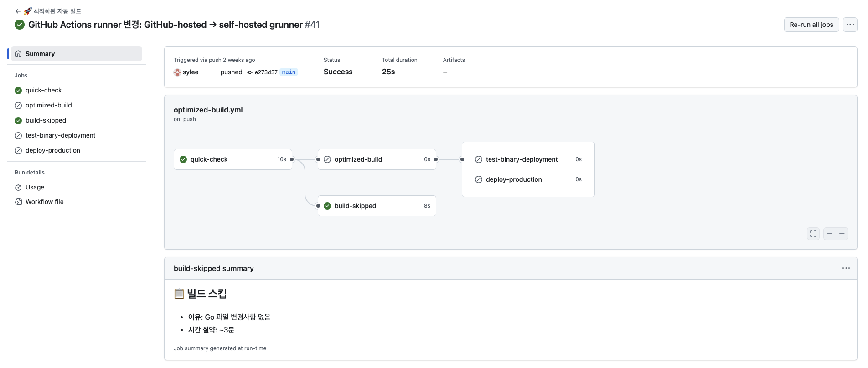Screen dimensions: 868x368
Task: Click the 이유: Go 파일 변경사항 없음 bullet
Action: (x=229, y=317)
